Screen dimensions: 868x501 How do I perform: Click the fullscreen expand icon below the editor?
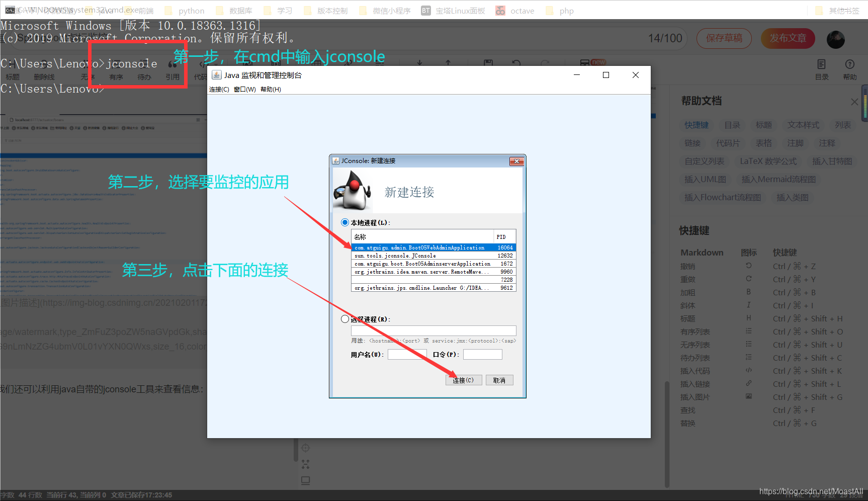(x=305, y=464)
